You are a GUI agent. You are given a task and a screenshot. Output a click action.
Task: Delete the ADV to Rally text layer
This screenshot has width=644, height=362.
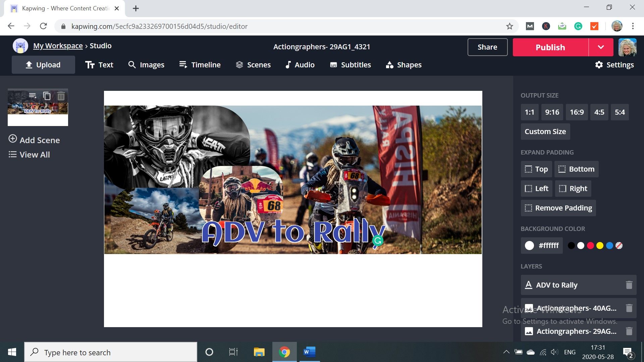point(629,285)
